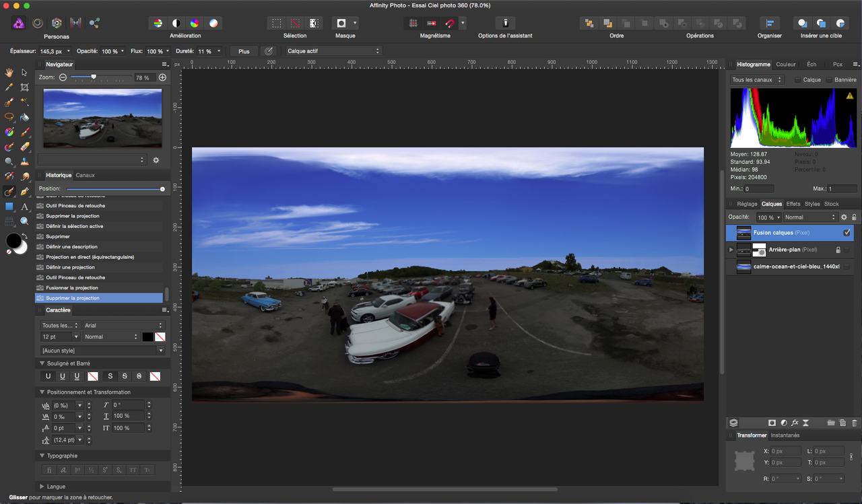Switch to the Éch swatches tab

pos(811,65)
